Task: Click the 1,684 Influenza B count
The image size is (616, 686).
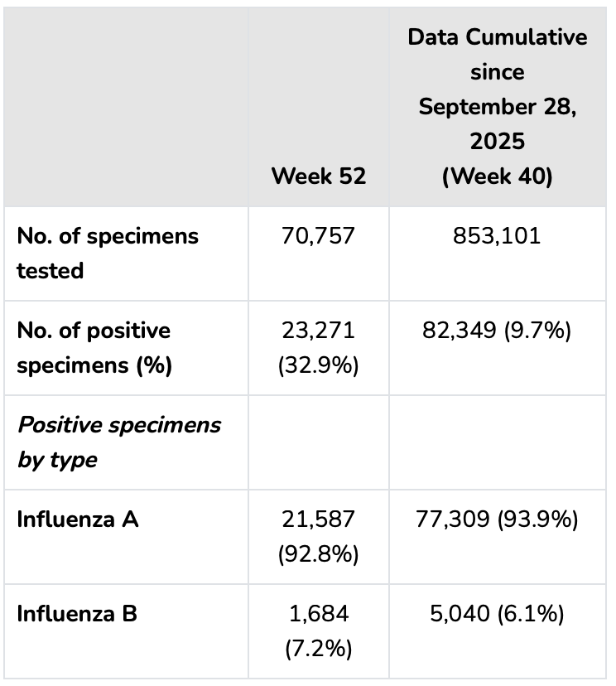Action: point(319,614)
